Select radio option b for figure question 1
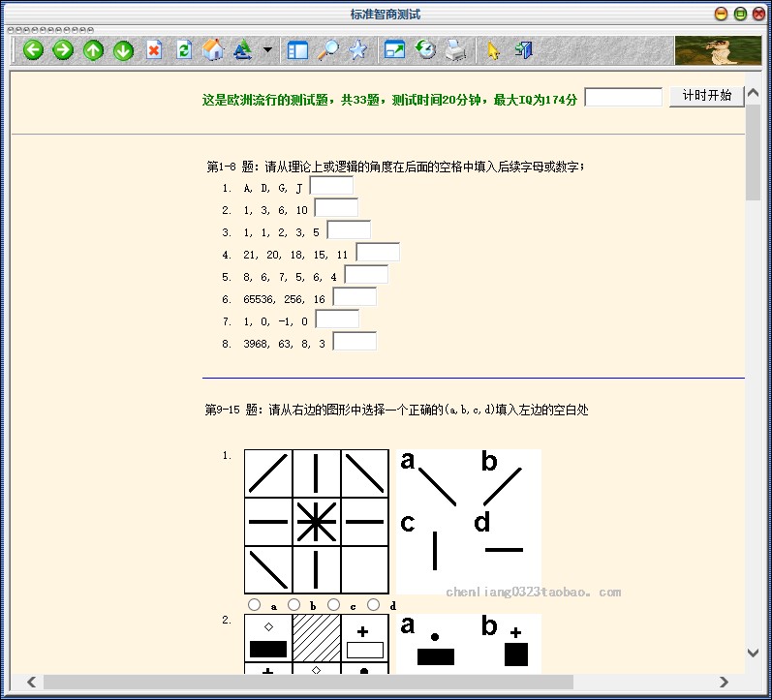Image resolution: width=772 pixels, height=700 pixels. (293, 604)
